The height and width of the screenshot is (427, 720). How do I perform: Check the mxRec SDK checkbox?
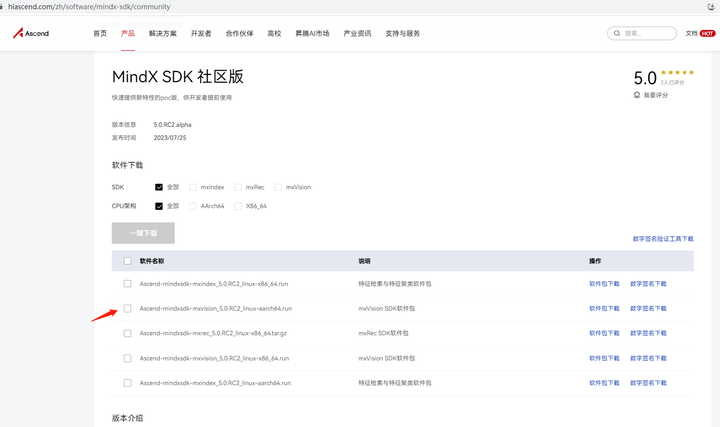click(238, 187)
